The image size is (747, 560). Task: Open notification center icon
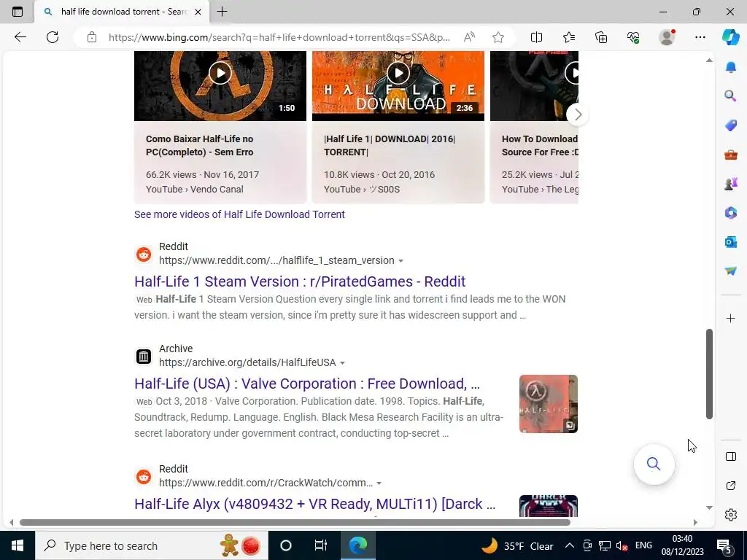(724, 546)
